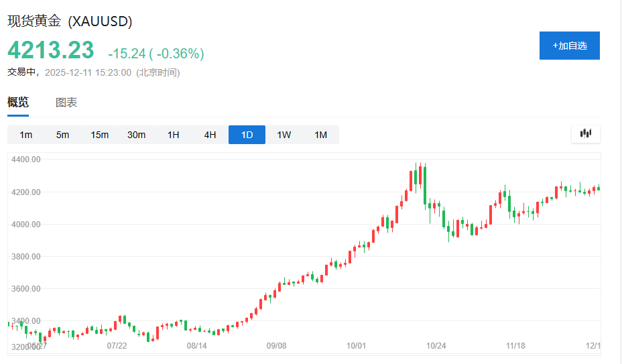Add XAUUSD to watchlist with +加自选

569,46
